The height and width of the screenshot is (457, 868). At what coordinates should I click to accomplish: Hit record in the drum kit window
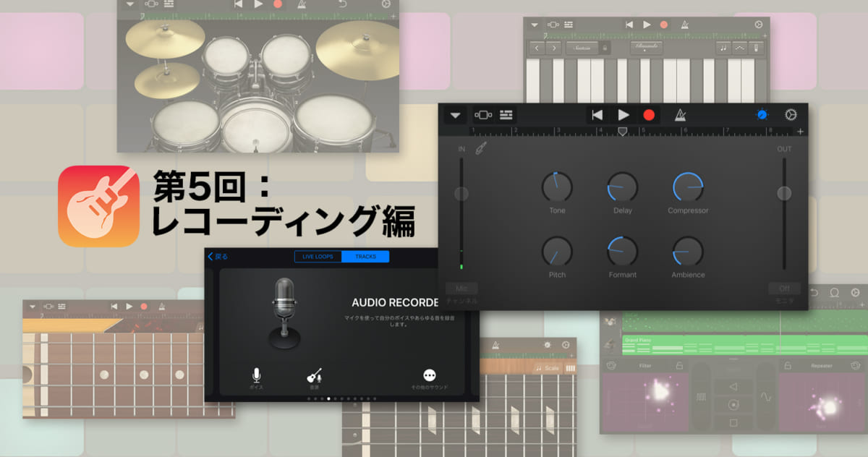pyautogui.click(x=278, y=4)
